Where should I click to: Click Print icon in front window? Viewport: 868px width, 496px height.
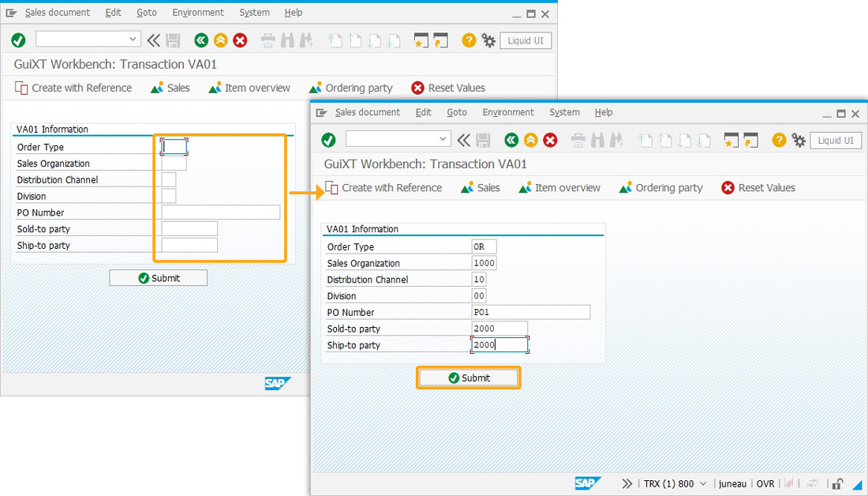[578, 141]
